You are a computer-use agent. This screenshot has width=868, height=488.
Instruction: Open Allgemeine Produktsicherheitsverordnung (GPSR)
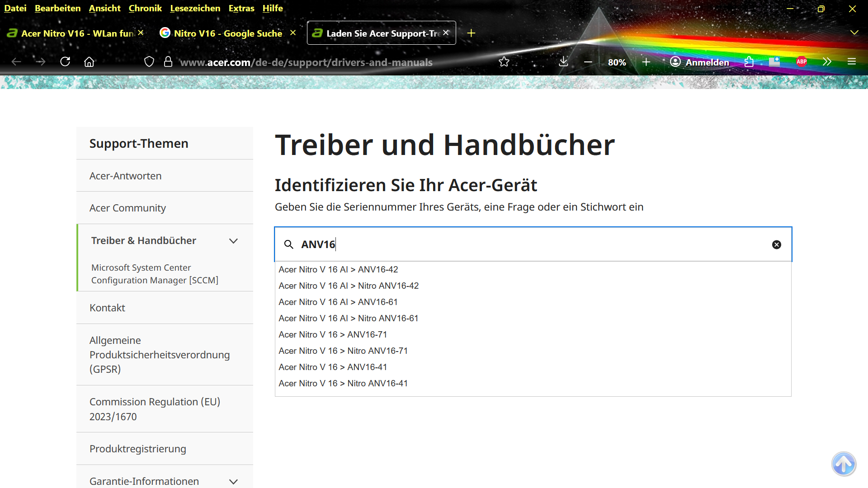click(165, 355)
